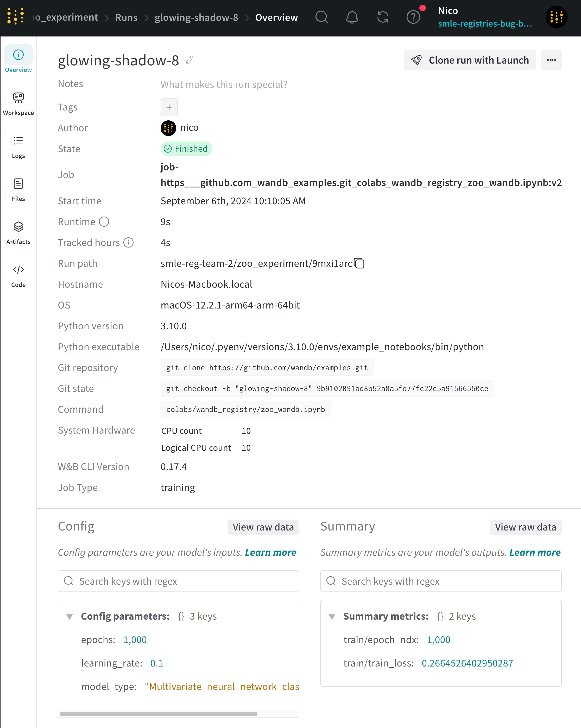Viewport: 581px width, 728px height.
Task: Copy the run path to clipboard
Action: 359,263
